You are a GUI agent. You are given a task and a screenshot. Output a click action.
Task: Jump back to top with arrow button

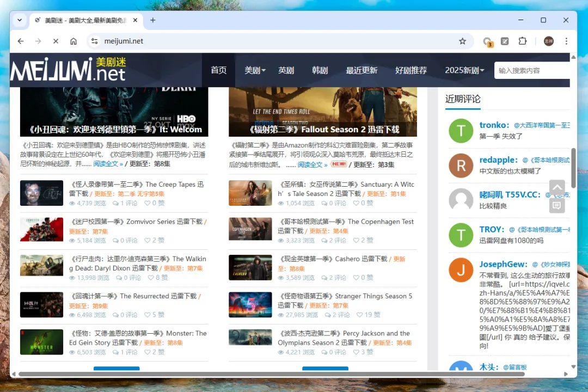point(557,187)
